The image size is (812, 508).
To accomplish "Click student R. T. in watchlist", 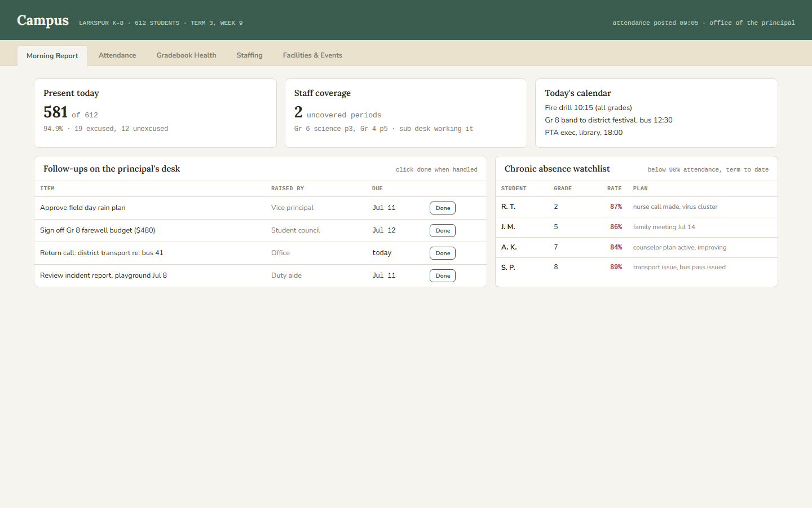I will (508, 207).
